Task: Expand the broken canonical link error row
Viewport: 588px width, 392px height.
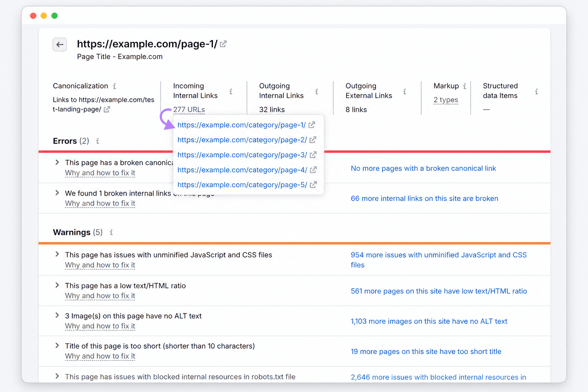Action: pyautogui.click(x=57, y=162)
